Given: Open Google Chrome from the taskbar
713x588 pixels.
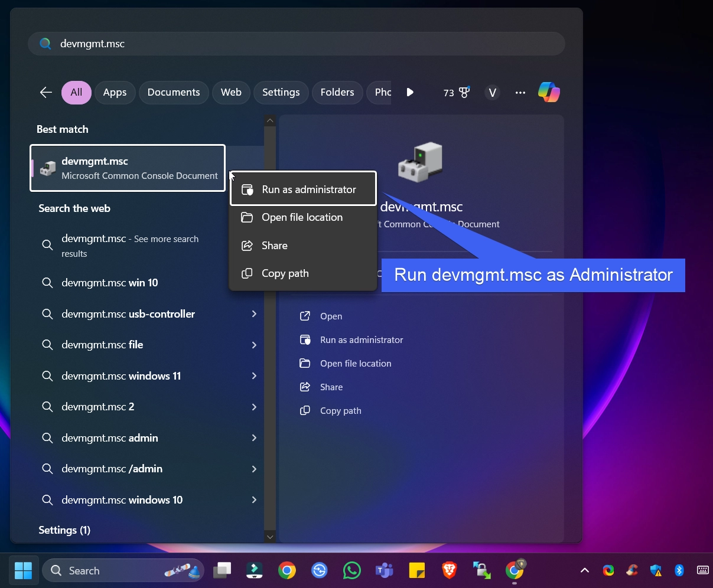Looking at the screenshot, I should click(x=287, y=570).
